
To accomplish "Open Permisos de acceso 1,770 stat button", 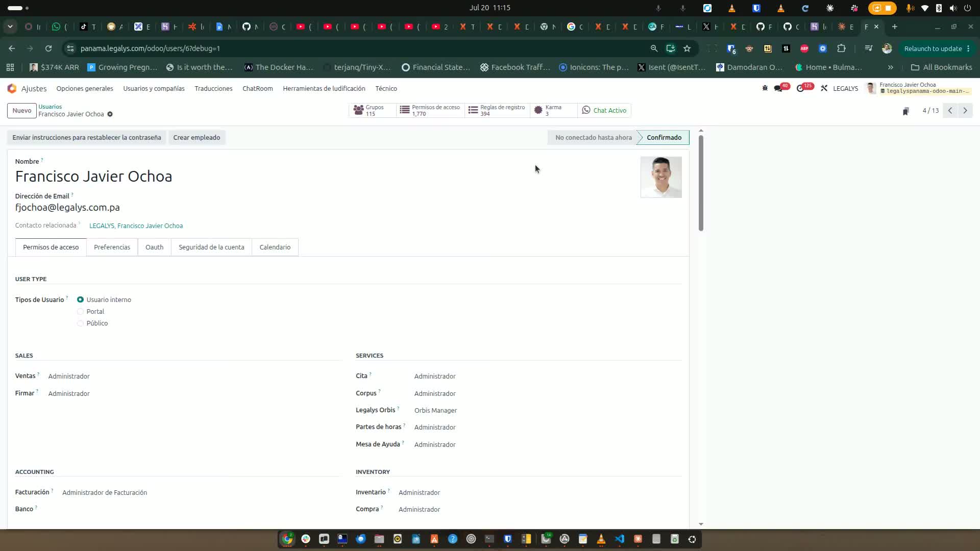I will click(430, 110).
